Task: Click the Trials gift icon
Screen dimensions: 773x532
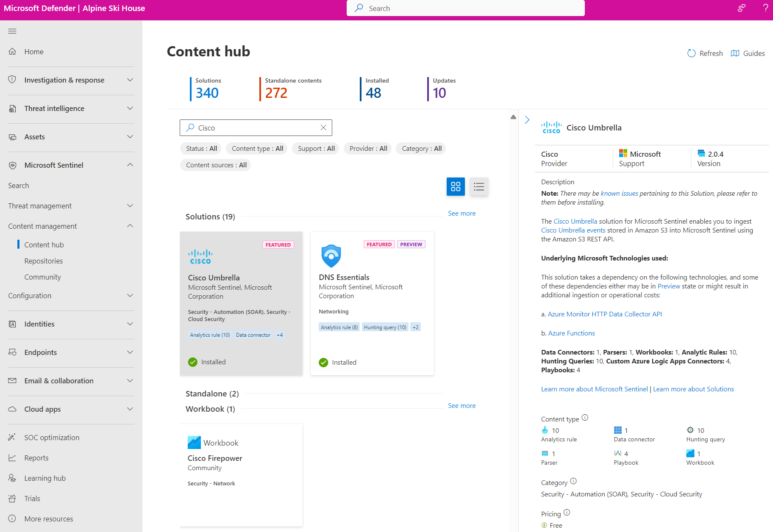Action: [12, 498]
